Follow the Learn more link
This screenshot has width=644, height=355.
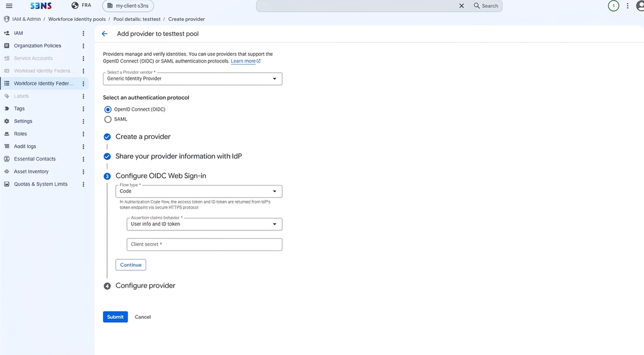coord(243,61)
